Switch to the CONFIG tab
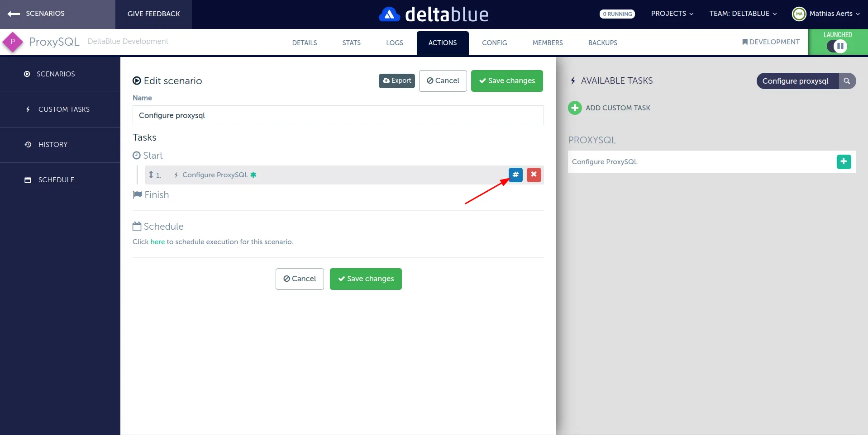Image resolution: width=868 pixels, height=435 pixels. point(494,43)
